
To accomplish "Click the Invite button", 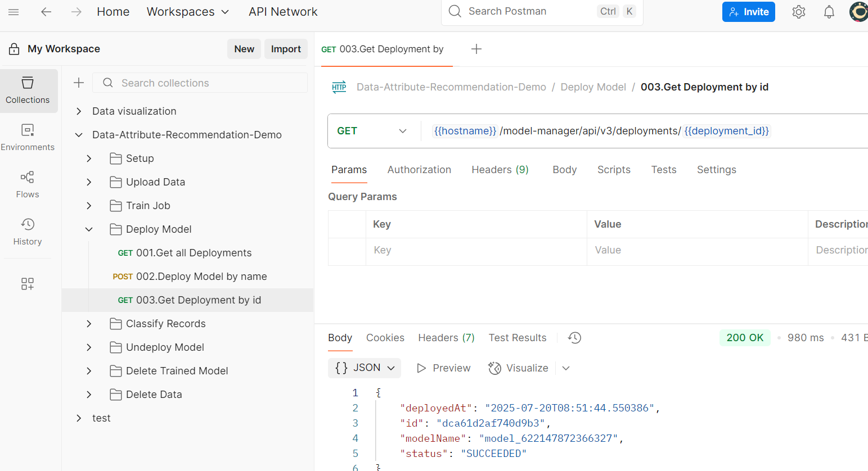I will 749,12.
